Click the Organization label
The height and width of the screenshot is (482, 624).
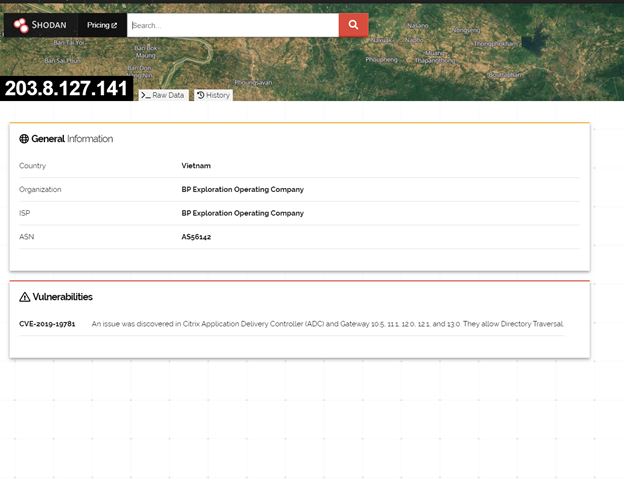[40, 189]
